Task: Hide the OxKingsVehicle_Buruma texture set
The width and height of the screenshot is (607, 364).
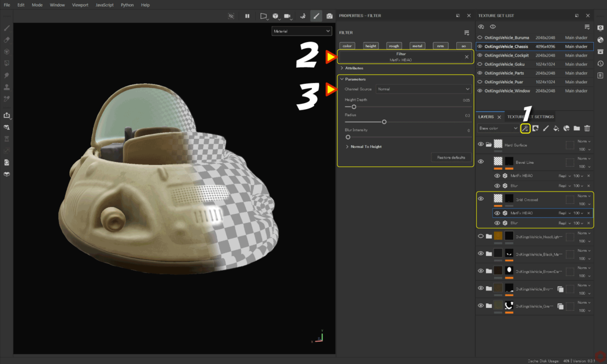Action: click(480, 37)
